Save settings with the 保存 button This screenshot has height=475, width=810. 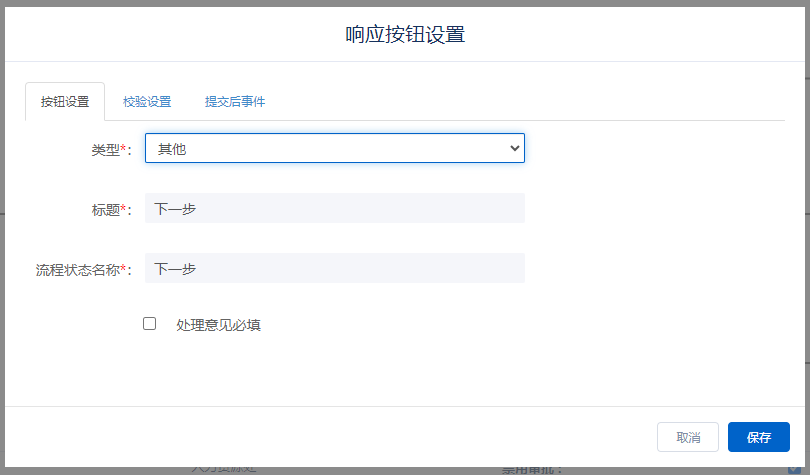coord(758,437)
